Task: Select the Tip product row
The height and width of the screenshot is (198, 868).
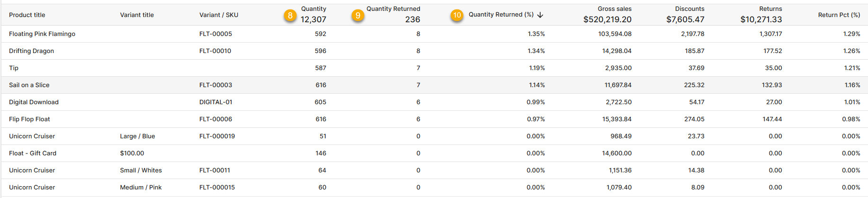Action: pos(14,68)
